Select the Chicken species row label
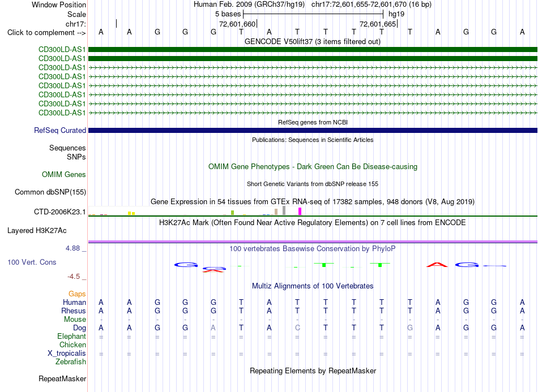 [x=72, y=345]
